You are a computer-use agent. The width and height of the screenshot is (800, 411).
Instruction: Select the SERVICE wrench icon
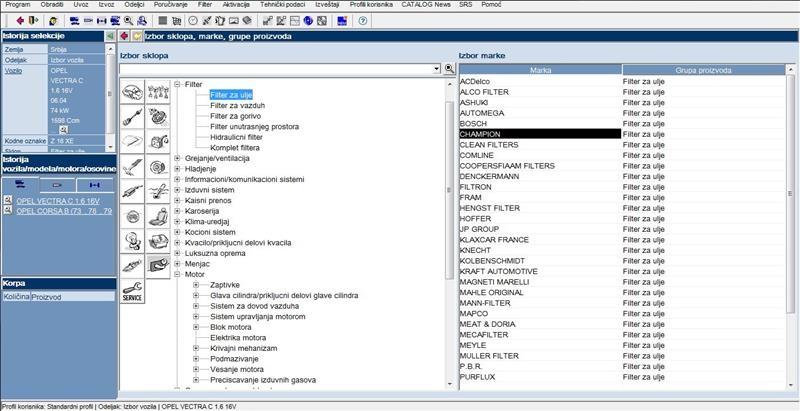pyautogui.click(x=133, y=291)
